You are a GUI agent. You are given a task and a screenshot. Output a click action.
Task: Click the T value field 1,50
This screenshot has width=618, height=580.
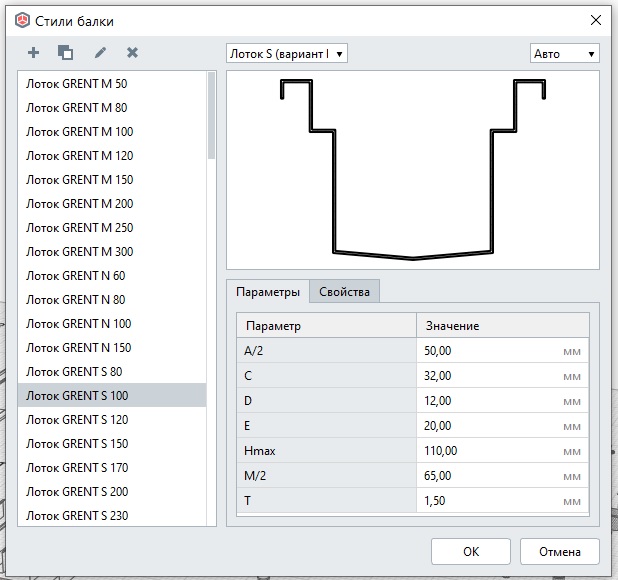(x=503, y=501)
